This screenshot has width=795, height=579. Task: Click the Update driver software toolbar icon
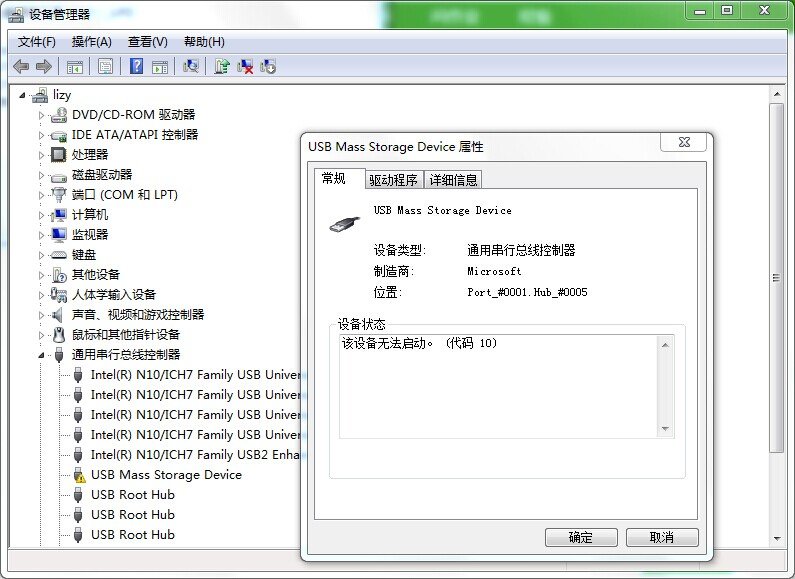(x=222, y=66)
